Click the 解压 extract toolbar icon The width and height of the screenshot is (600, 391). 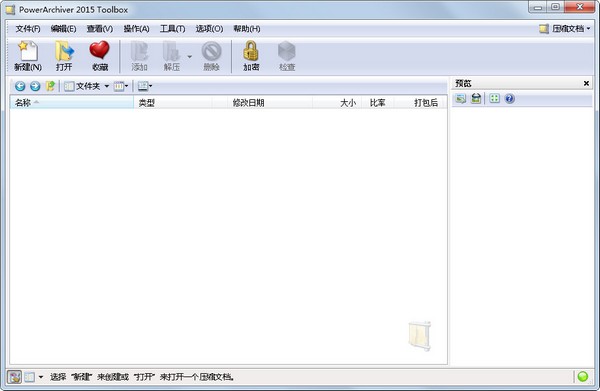click(172, 56)
